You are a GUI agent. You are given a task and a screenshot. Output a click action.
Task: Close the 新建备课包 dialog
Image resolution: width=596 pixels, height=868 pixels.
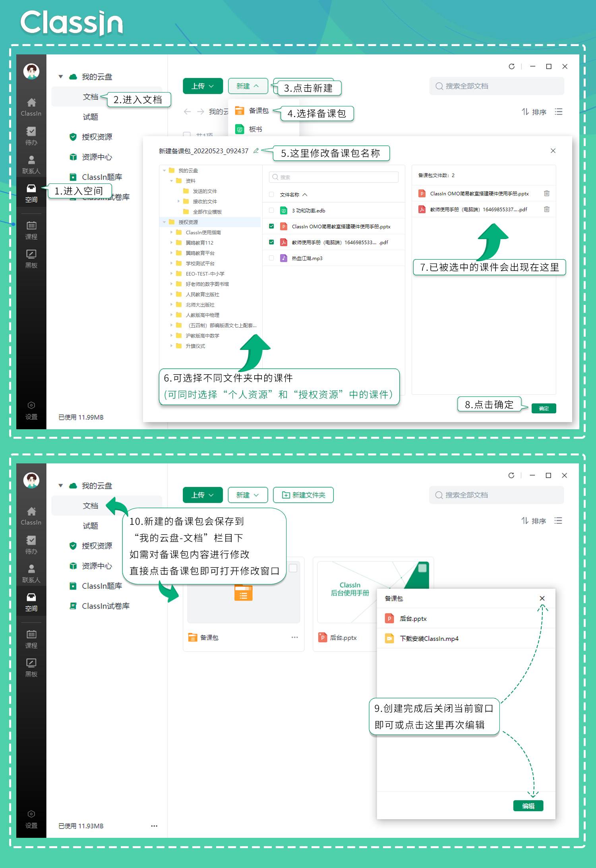[x=553, y=150]
